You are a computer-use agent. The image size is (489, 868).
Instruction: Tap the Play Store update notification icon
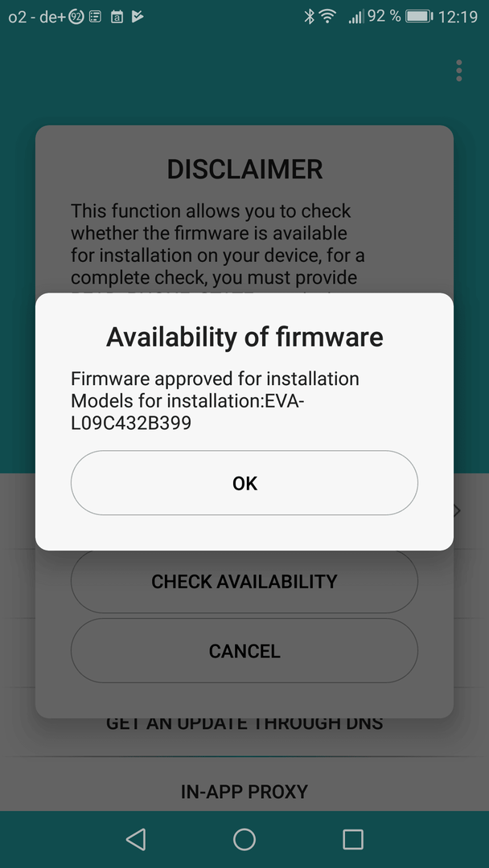(138, 17)
